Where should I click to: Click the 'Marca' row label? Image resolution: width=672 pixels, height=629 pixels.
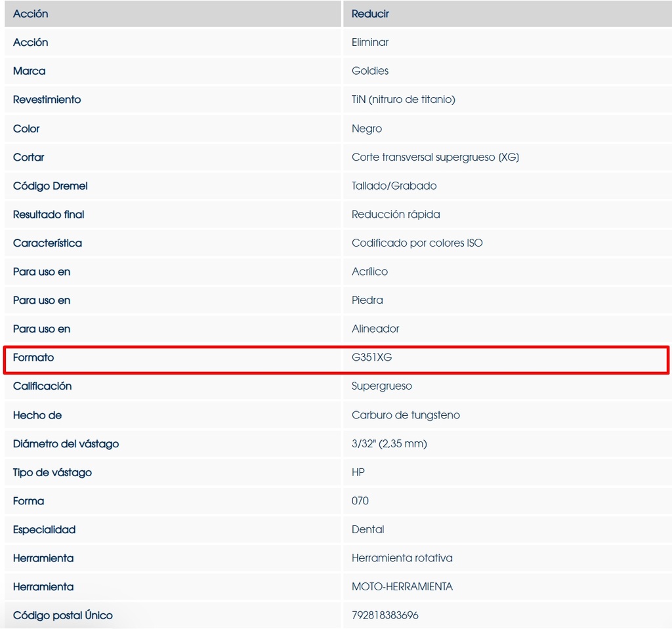[x=30, y=71]
